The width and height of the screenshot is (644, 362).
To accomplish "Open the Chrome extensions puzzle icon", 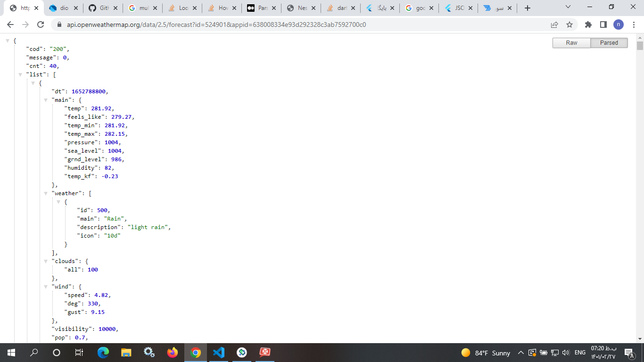I will pos(588,25).
